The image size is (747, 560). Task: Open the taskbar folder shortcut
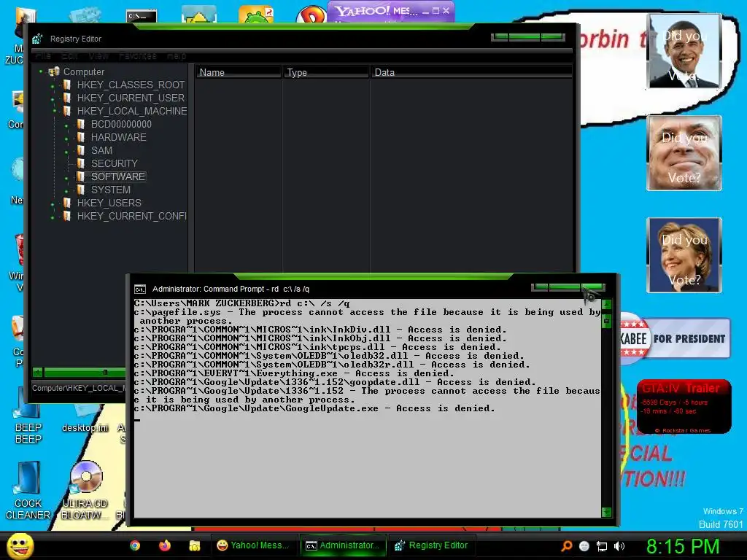point(194,545)
